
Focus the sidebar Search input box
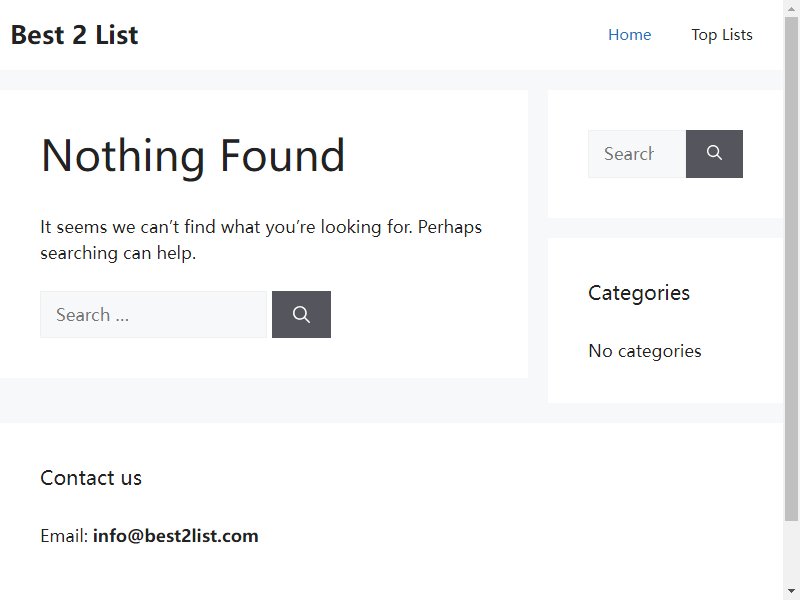[637, 154]
